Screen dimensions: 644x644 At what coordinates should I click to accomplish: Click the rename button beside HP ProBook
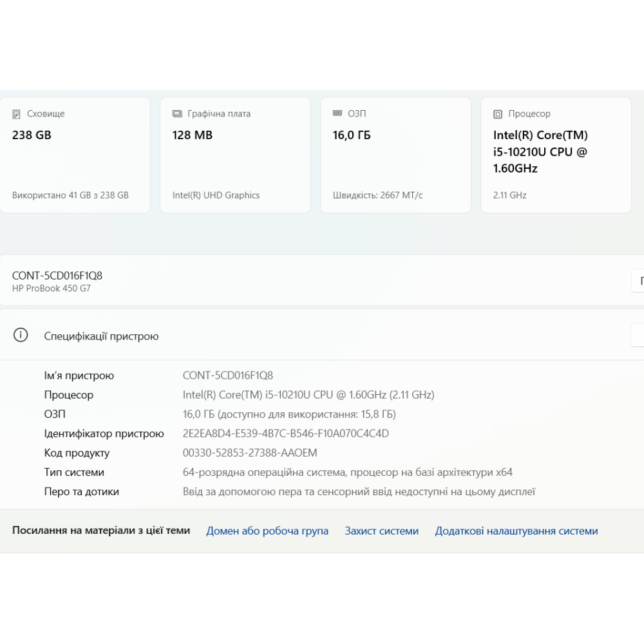pos(638,281)
